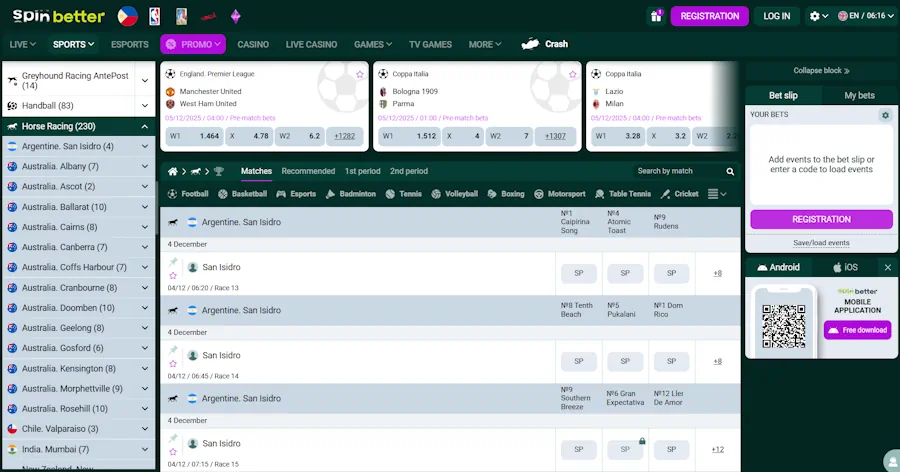
Task: Open the PROMO menu
Action: (x=193, y=44)
